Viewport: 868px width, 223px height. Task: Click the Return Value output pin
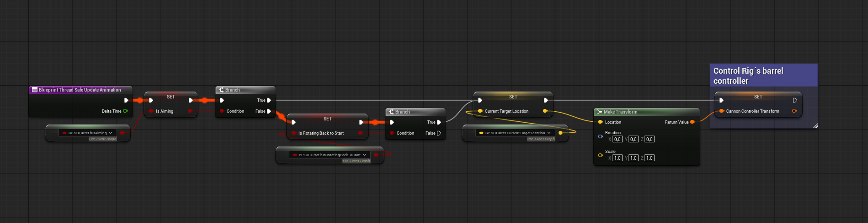click(x=692, y=122)
